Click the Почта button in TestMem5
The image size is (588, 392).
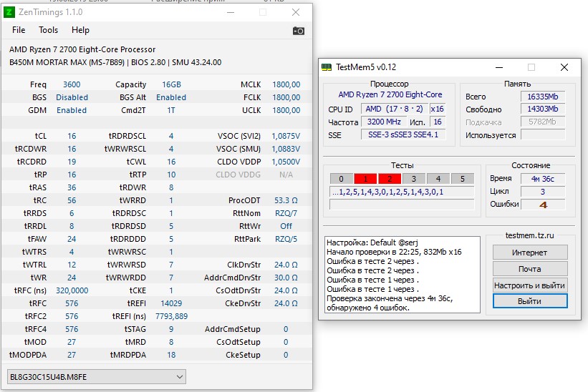click(x=529, y=269)
